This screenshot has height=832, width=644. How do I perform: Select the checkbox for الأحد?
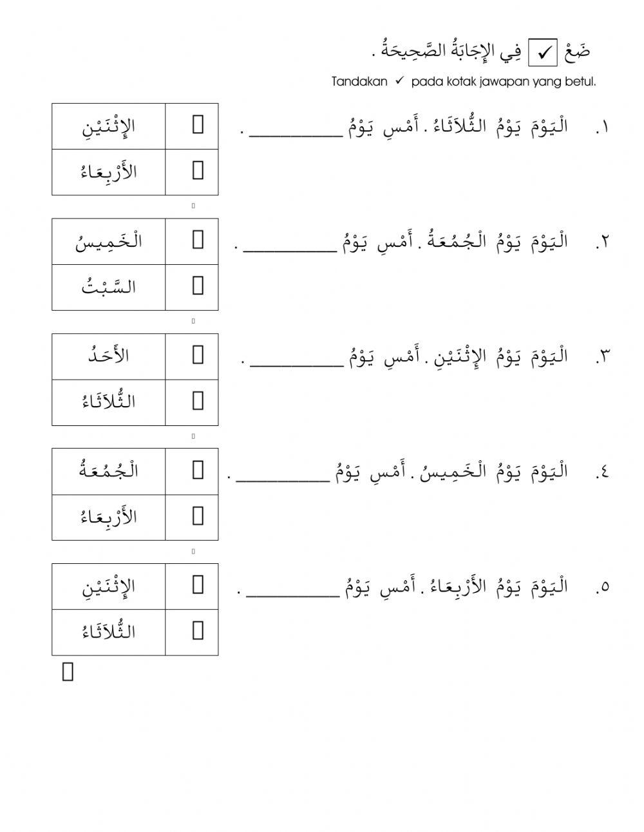198,354
